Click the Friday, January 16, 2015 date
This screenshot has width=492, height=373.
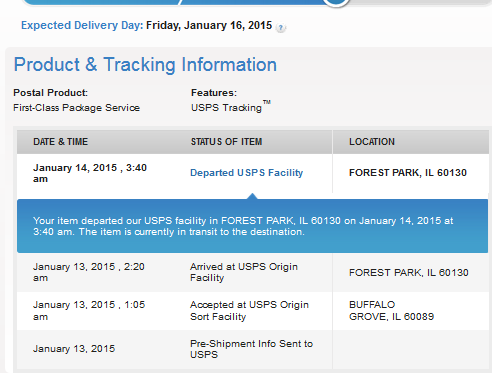point(209,25)
